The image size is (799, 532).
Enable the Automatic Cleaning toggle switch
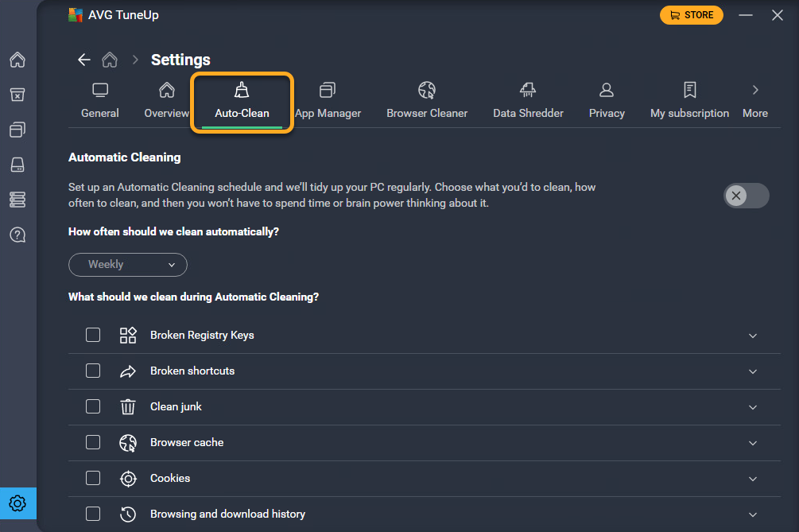coord(746,196)
